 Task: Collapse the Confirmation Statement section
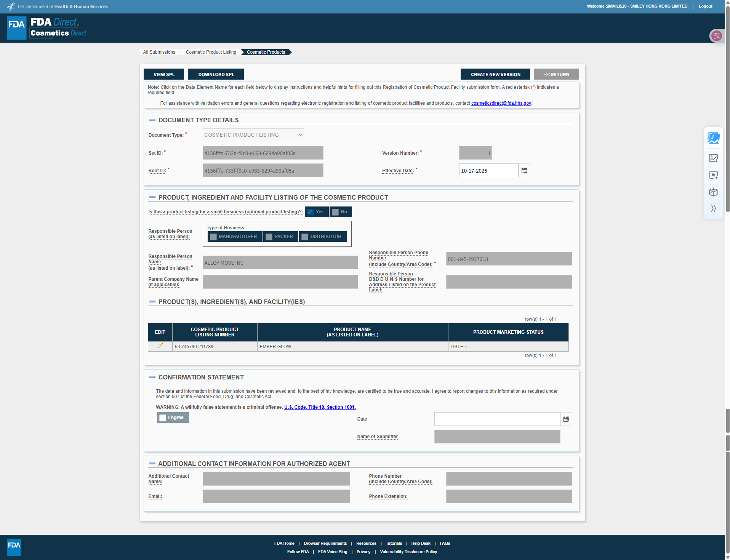click(x=152, y=377)
